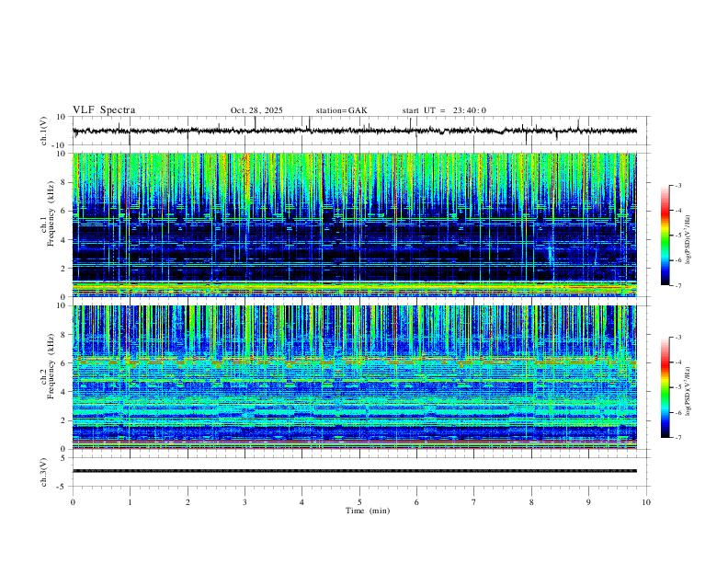Click the time axis tick label '0'

coord(73,502)
